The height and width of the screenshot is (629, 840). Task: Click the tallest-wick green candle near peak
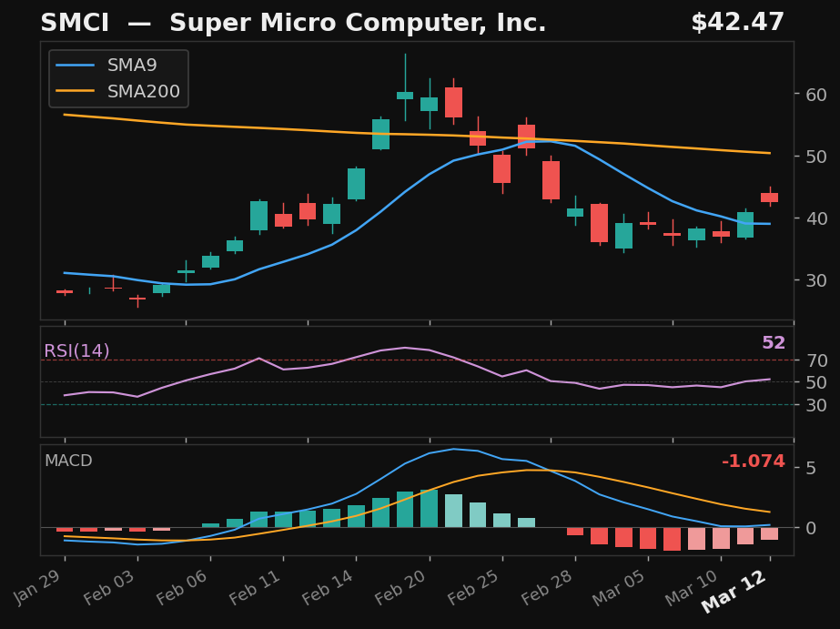point(405,96)
